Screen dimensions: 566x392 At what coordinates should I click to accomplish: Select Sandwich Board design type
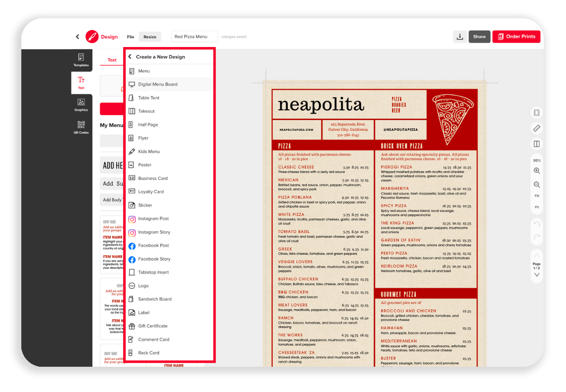(x=170, y=299)
